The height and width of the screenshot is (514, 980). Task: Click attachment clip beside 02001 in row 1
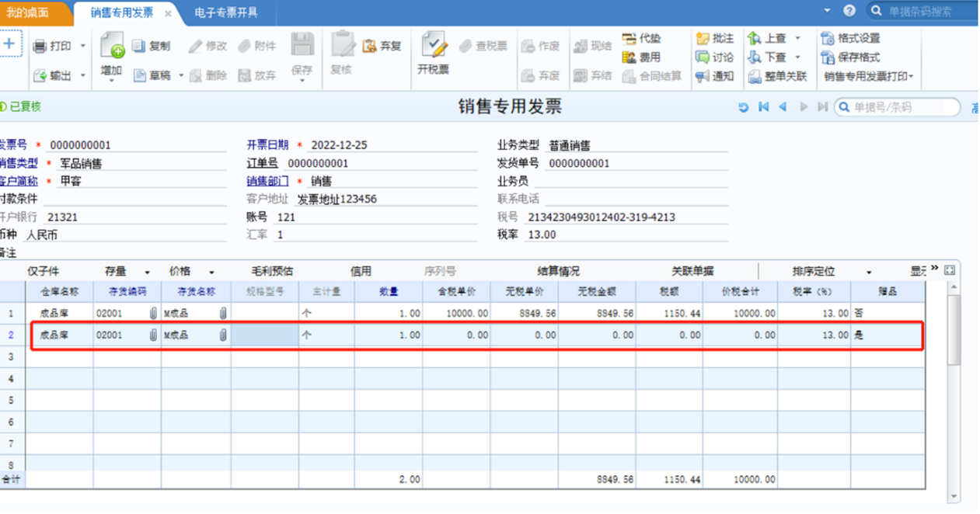155,314
